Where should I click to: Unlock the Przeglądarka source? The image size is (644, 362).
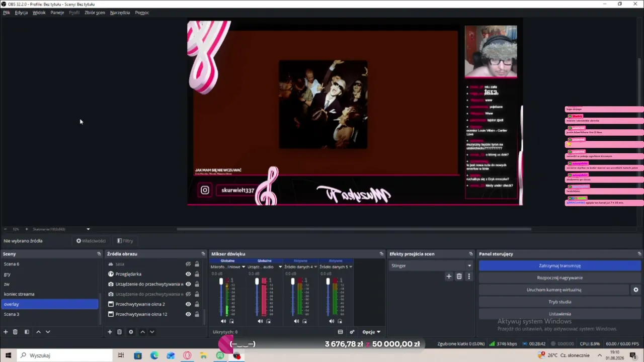coord(197,274)
